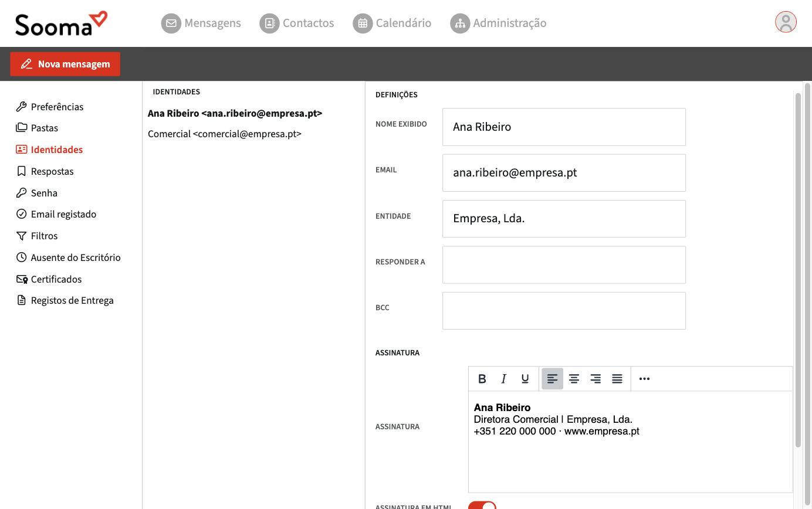Click the Email input field
This screenshot has height=509, width=812.
564,173
